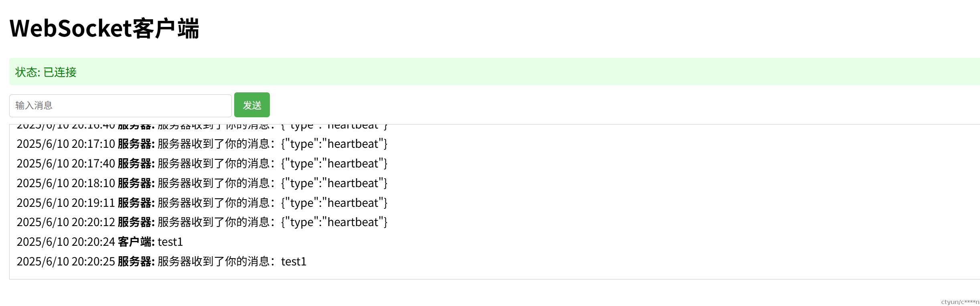The height and width of the screenshot is (306, 980).
Task: Click the heartbeat JSON text at 20:20:12
Action: click(334, 222)
